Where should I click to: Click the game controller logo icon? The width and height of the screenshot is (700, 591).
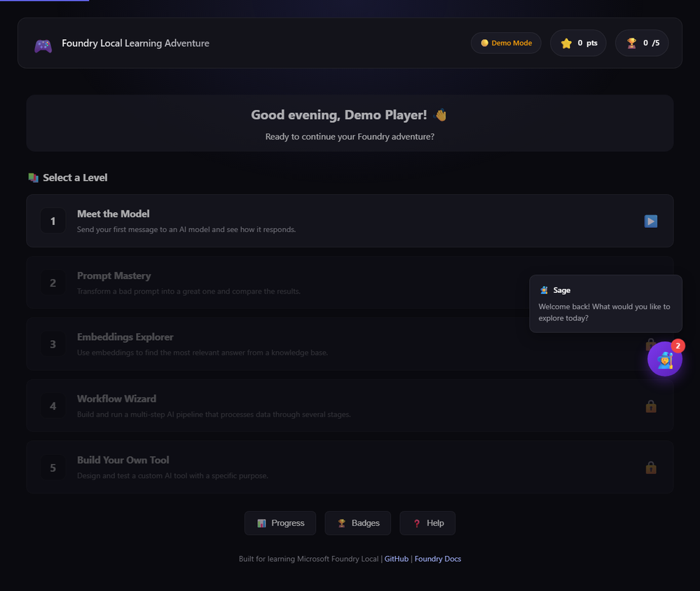(43, 46)
